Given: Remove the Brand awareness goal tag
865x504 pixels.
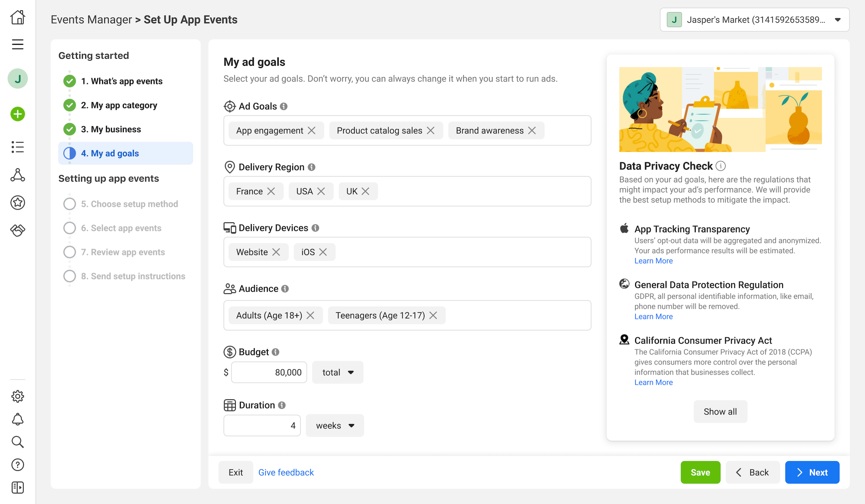Looking at the screenshot, I should pos(532,130).
